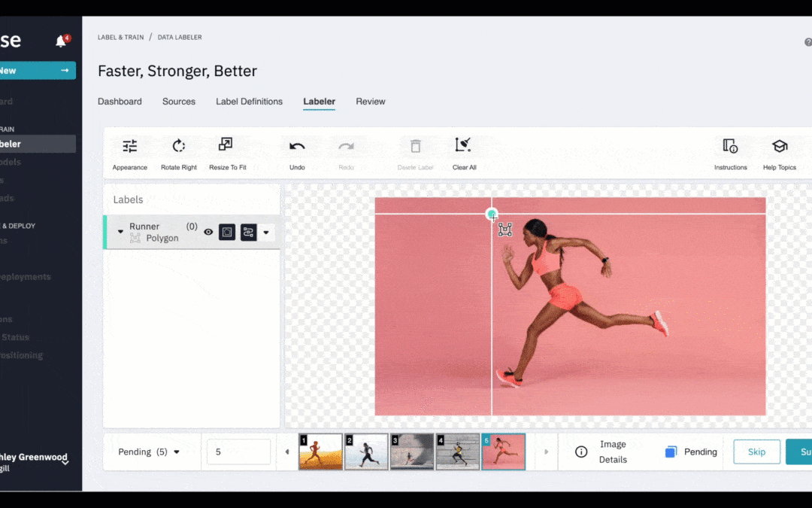Go to next thumbnails arrow
The image size is (812, 508).
click(x=546, y=452)
